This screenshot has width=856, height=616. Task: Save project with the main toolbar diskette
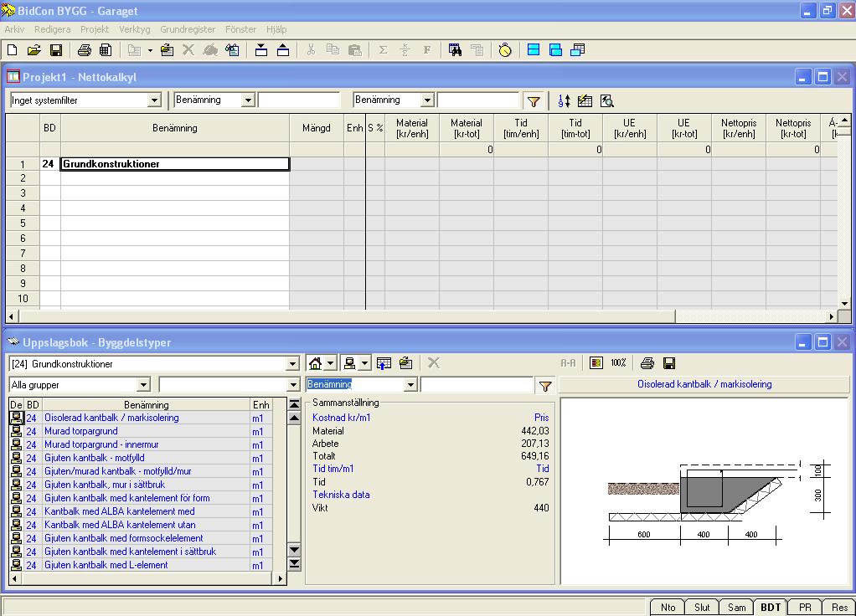(55, 50)
